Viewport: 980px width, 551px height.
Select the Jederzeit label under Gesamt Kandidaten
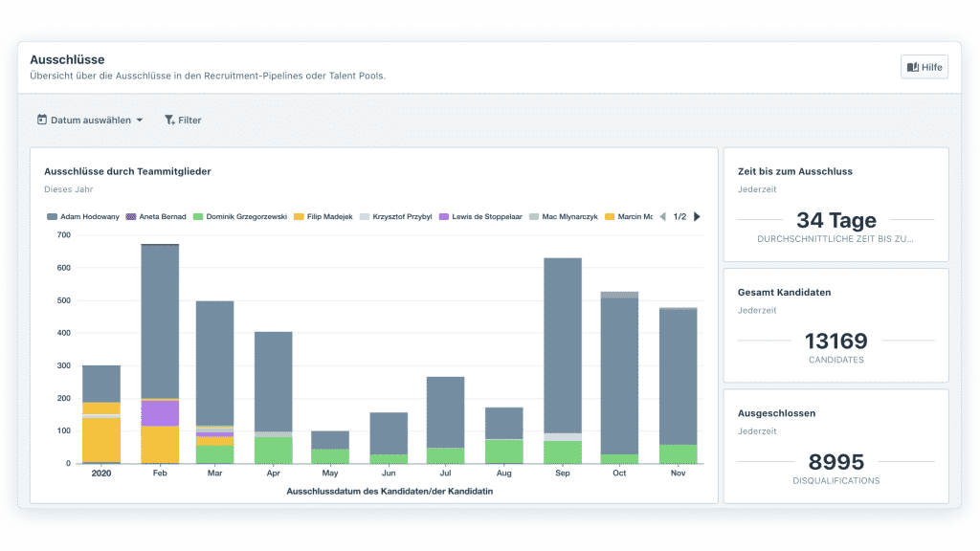pos(757,310)
